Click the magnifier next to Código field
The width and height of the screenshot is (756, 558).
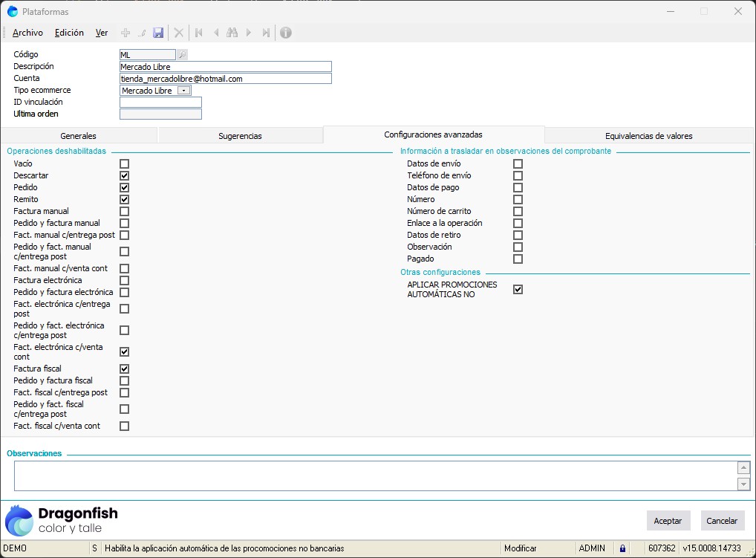pyautogui.click(x=183, y=54)
